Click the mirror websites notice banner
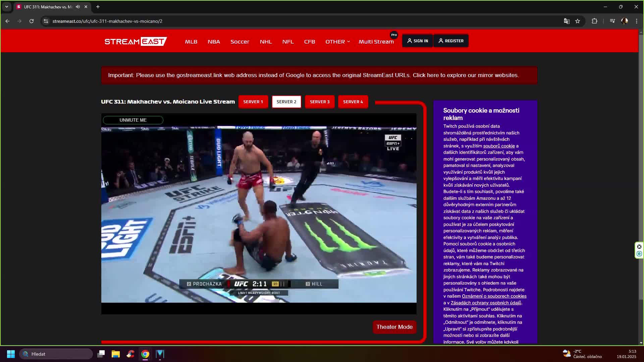The image size is (644, 362). click(x=319, y=75)
